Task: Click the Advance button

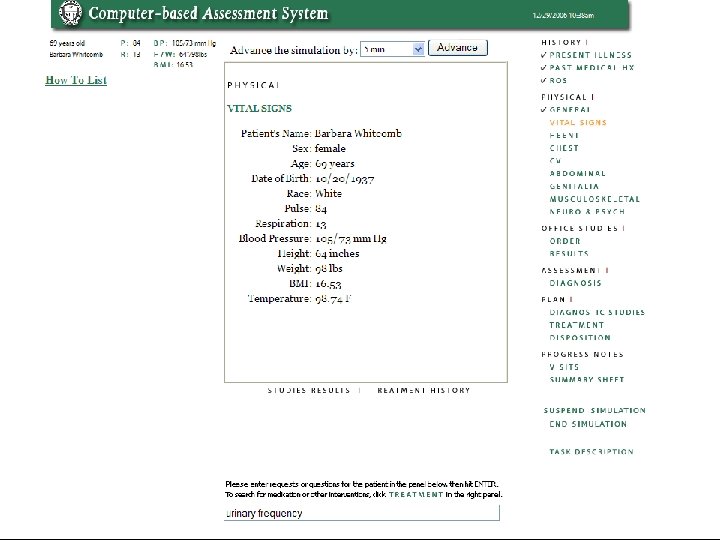Action: [457, 48]
